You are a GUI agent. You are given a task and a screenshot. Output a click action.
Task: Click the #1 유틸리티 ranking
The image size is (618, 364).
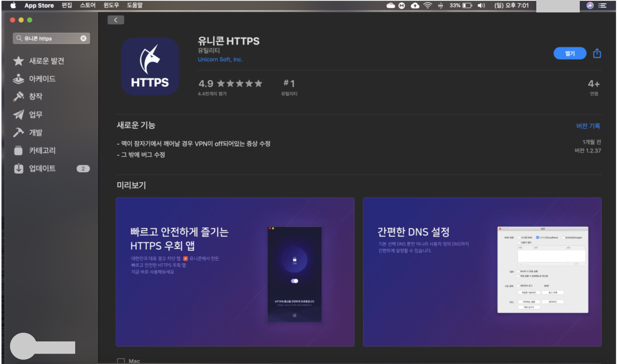(289, 87)
